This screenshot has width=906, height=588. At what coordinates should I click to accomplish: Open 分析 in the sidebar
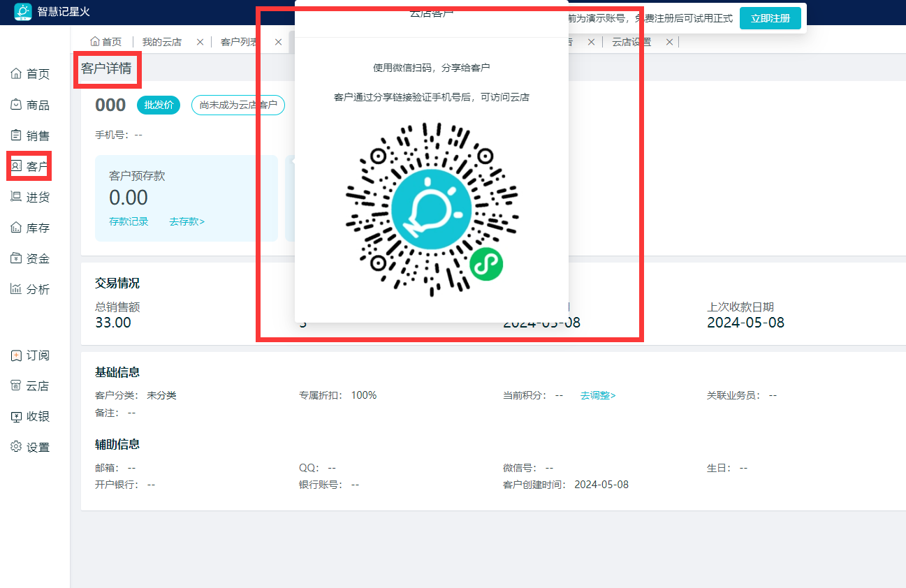coord(31,289)
